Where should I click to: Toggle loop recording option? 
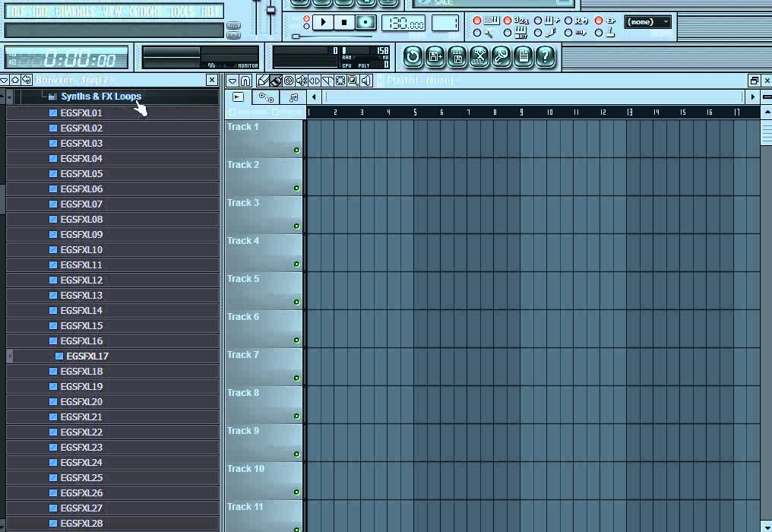click(568, 21)
